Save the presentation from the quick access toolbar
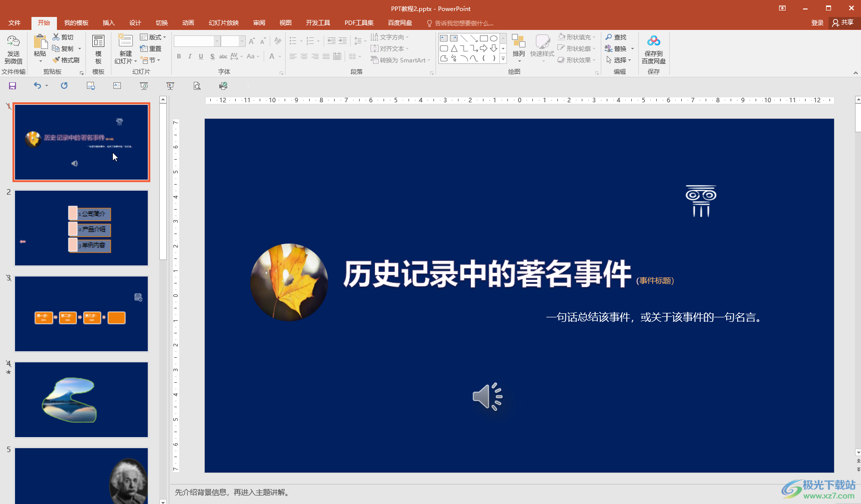 pos(12,86)
